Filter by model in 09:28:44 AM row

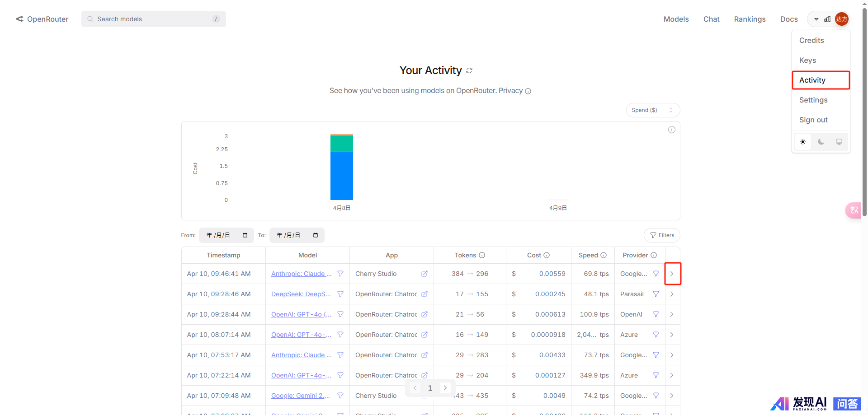pyautogui.click(x=340, y=314)
